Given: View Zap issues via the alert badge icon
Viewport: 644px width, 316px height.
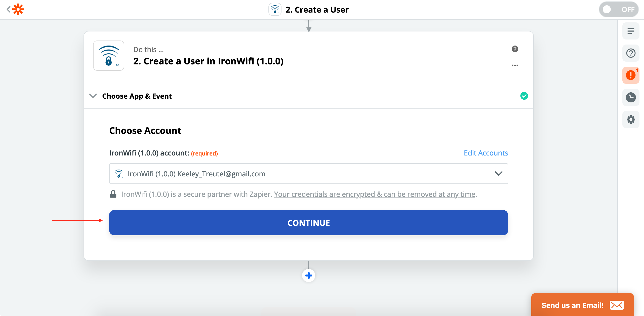Looking at the screenshot, I should pyautogui.click(x=631, y=75).
